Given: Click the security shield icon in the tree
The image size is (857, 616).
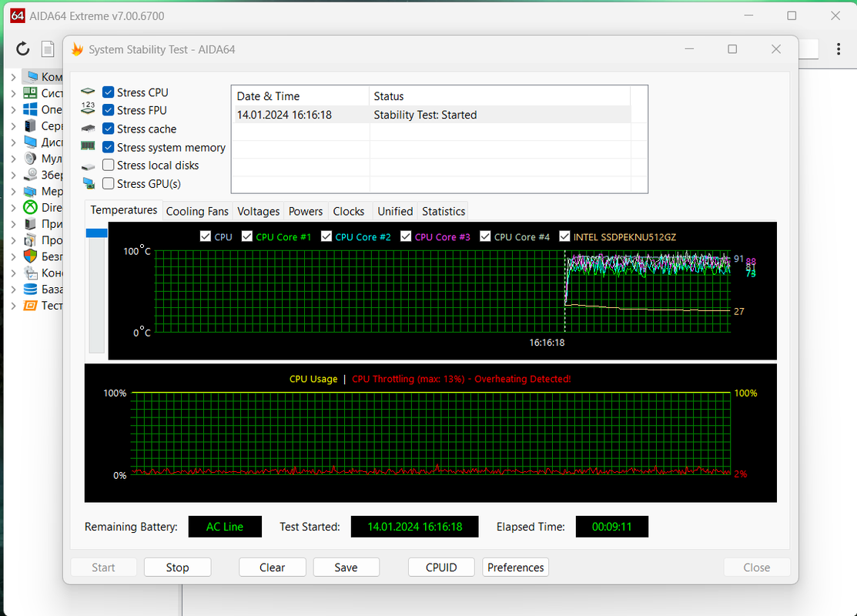Looking at the screenshot, I should [31, 256].
